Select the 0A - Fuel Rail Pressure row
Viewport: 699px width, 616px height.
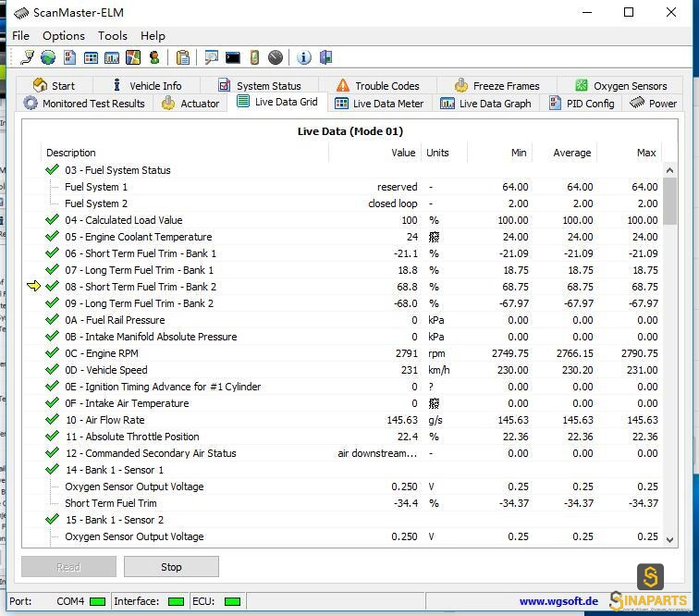click(x=342, y=320)
